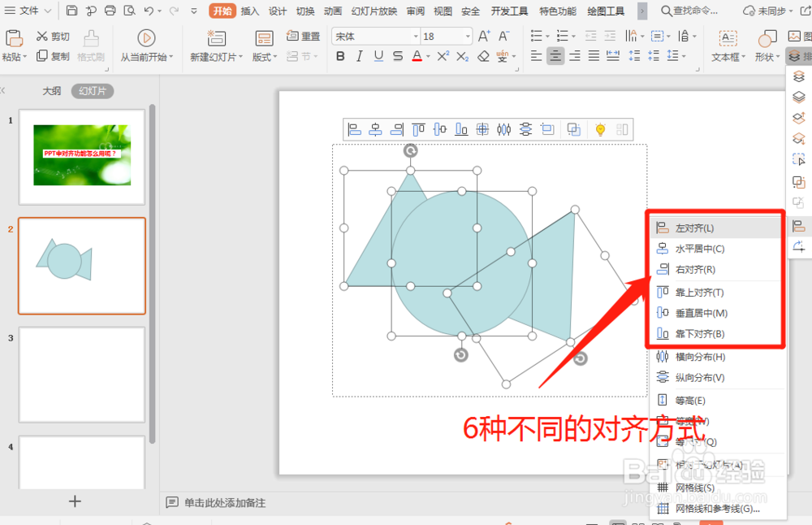Open the 插入 Insert tab
The image size is (812, 525).
tap(249, 11)
